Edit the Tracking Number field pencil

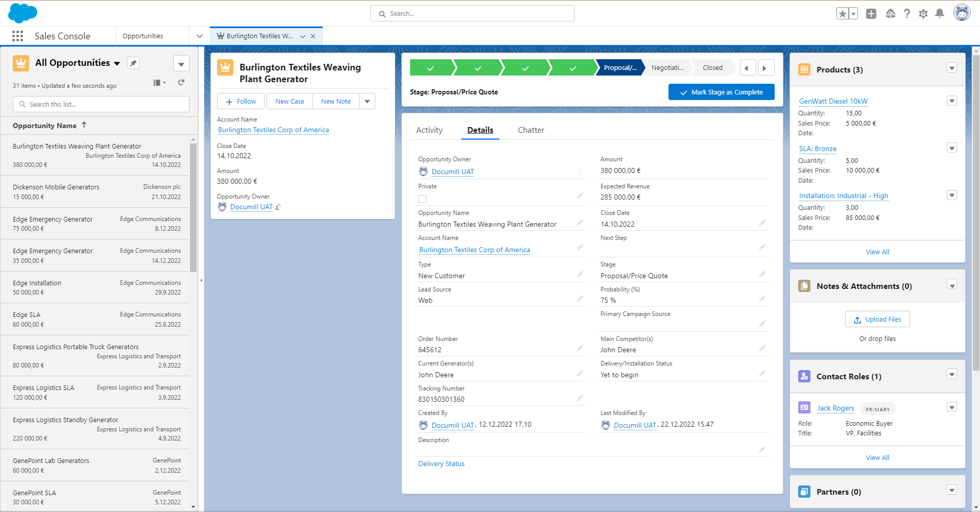point(580,398)
